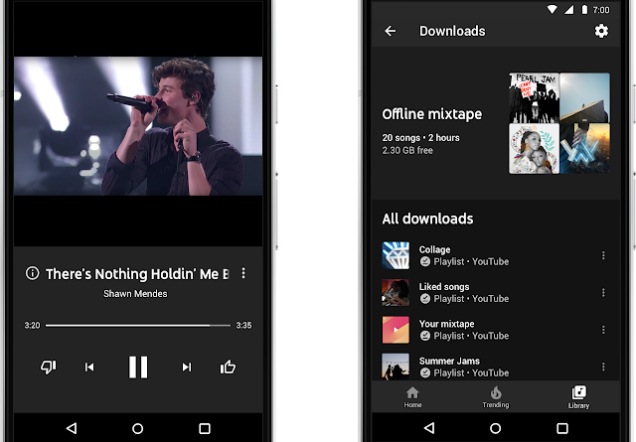This screenshot has height=442, width=636.
Task: Tap Android home button on right phone
Action: [x=496, y=428]
